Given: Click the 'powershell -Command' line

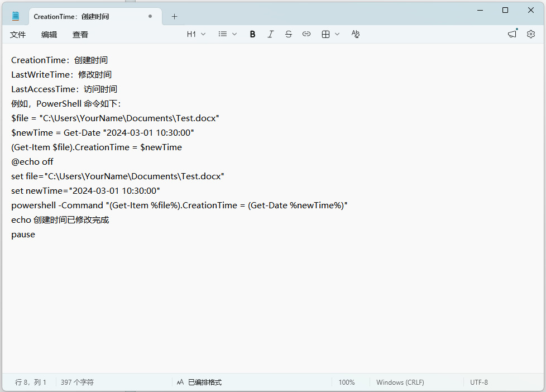Looking at the screenshot, I should pyautogui.click(x=179, y=205).
